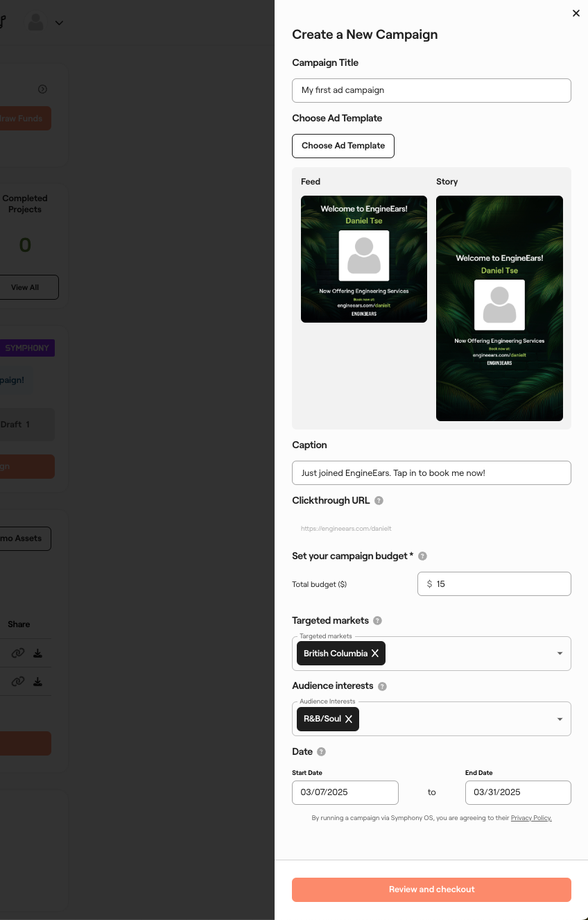The height and width of the screenshot is (920, 588).
Task: Select the Feed ad preview
Action: (x=363, y=259)
